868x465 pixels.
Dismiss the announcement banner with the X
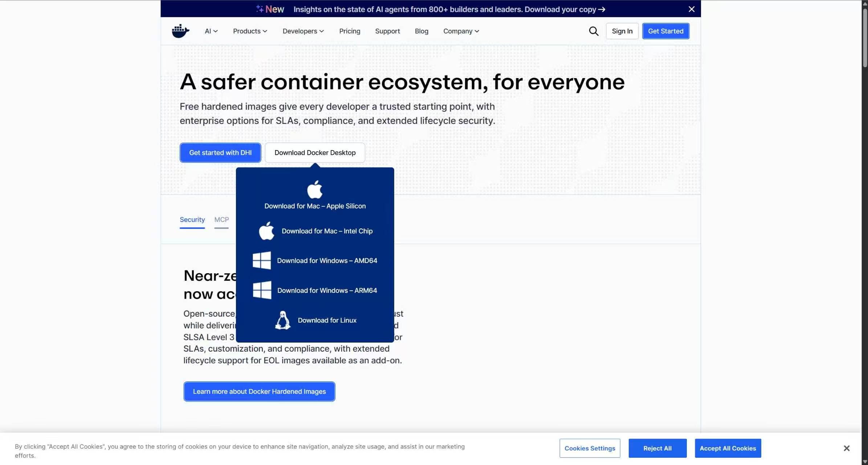click(692, 9)
